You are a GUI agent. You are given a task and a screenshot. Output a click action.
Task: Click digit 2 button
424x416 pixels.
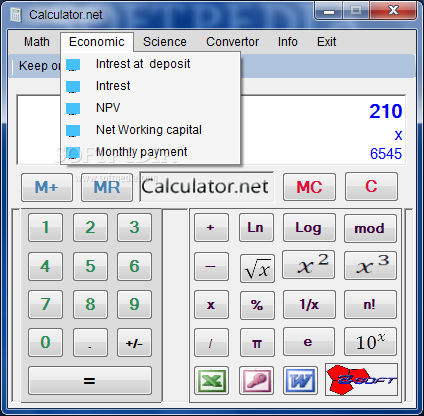tap(90, 227)
